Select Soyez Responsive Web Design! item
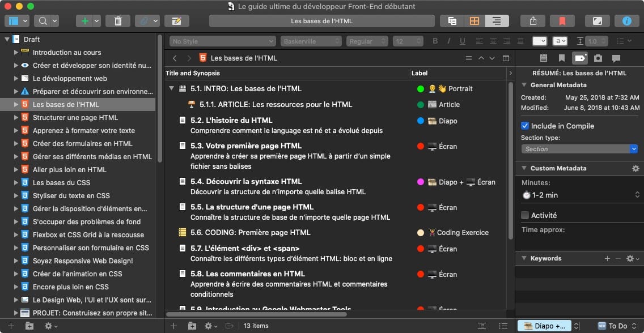This screenshot has height=333, width=644. (x=83, y=261)
